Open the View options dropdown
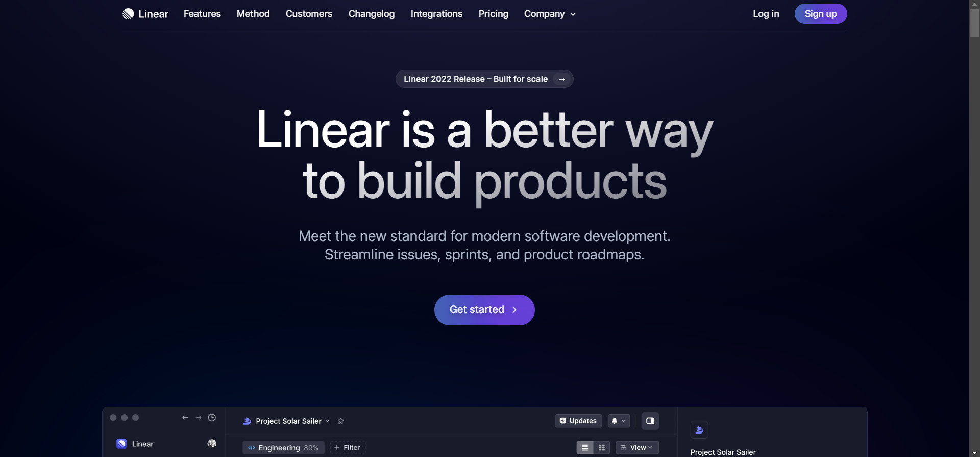Screen dimensions: 980x457 (x=637, y=448)
